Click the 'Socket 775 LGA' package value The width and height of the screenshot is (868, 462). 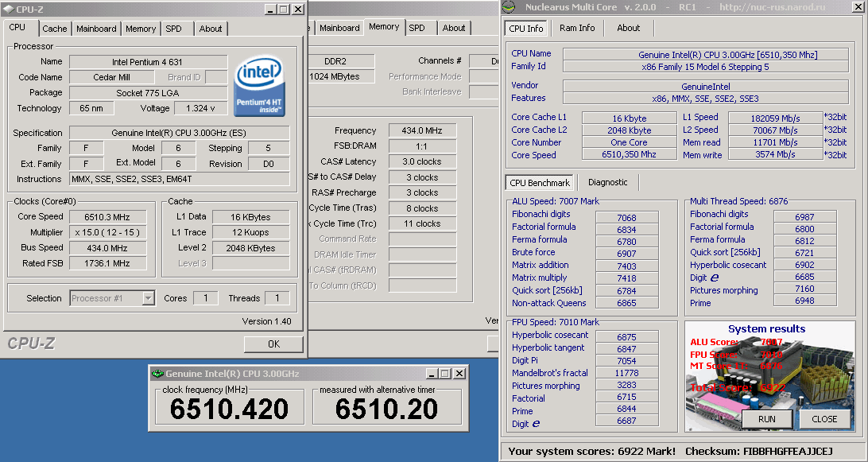148,93
